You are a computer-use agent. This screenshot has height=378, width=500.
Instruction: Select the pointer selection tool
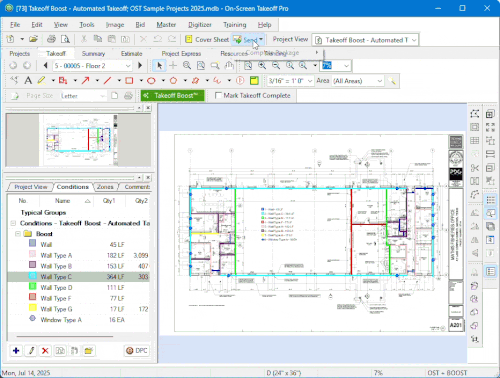[x=159, y=66]
